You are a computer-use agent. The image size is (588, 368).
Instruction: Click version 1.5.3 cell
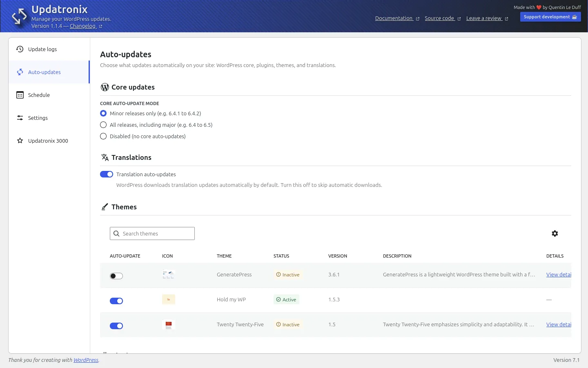coord(334,300)
